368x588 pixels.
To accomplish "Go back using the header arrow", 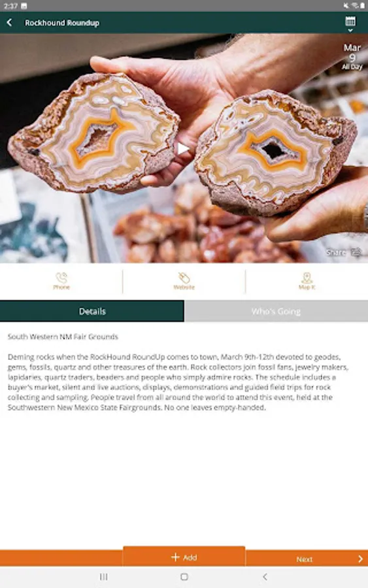I will 10,22.
